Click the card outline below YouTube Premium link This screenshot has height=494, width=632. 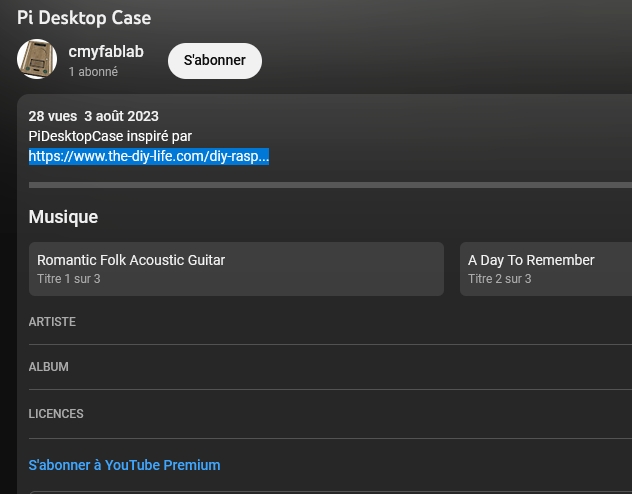tap(330, 492)
